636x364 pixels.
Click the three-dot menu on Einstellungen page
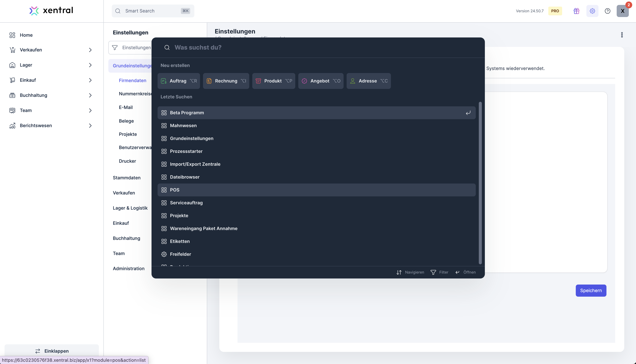click(x=622, y=35)
